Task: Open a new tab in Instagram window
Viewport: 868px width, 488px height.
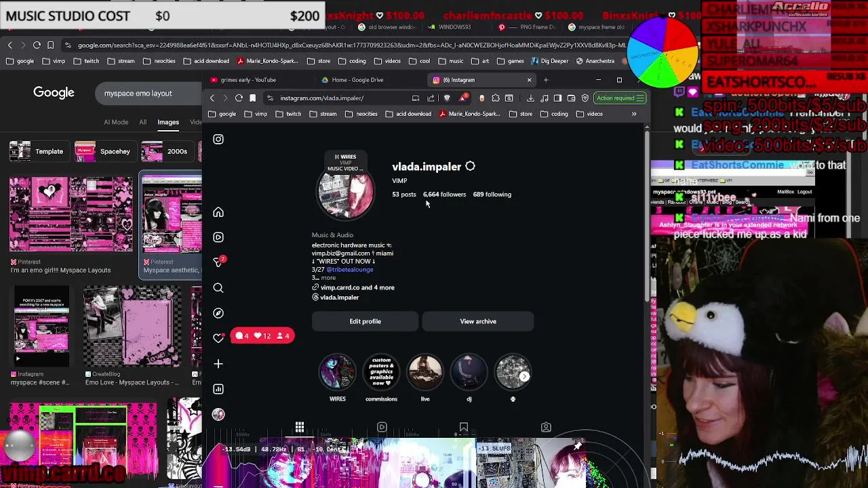Action: click(546, 80)
